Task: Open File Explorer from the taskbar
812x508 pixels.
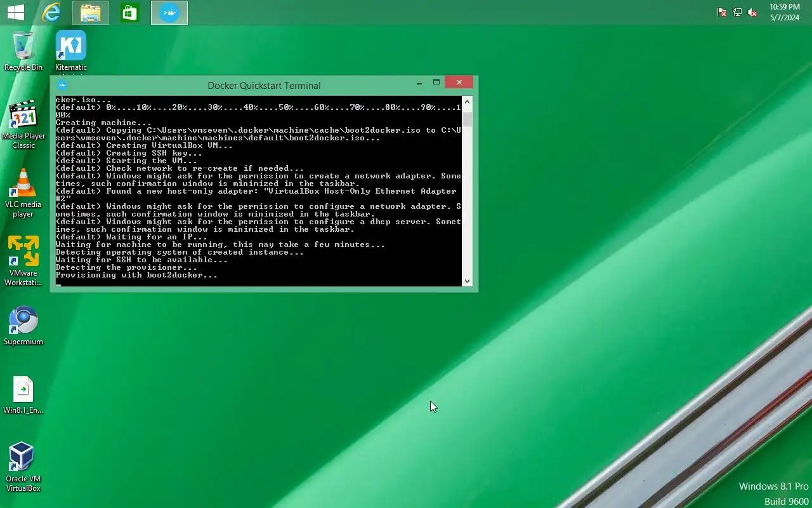Action: click(x=91, y=12)
